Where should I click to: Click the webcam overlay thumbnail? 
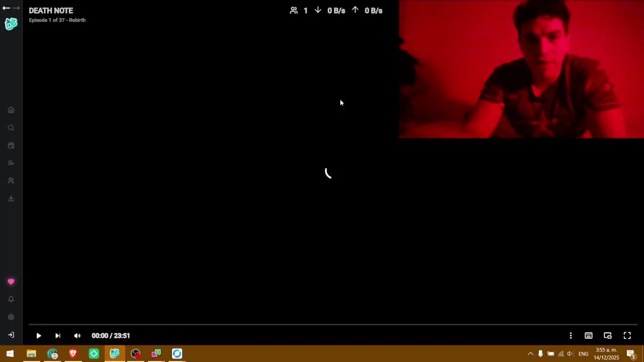point(521,69)
